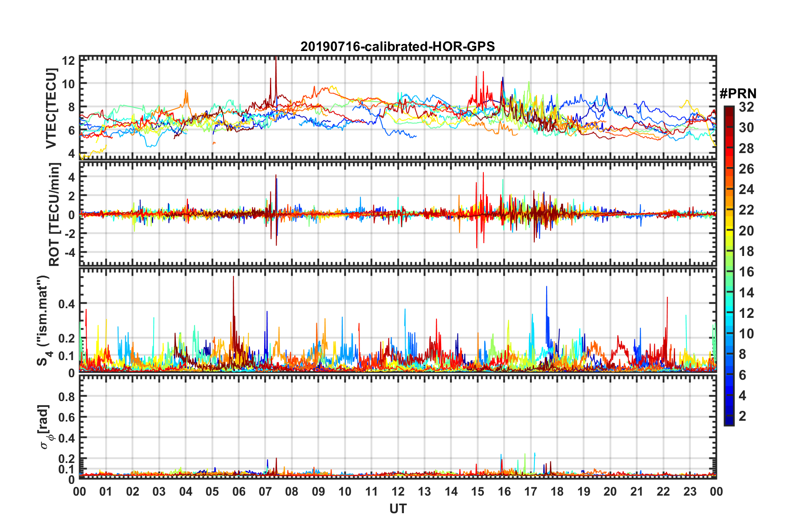
Task: Click the "24" tick on PRN colorbar
Action: tap(746, 189)
